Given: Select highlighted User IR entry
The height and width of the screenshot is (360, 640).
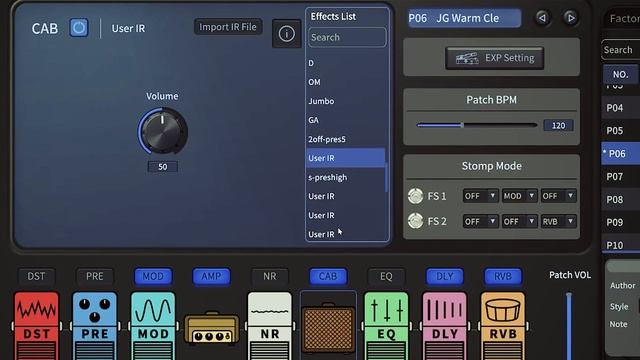Looking at the screenshot, I should 345,158.
